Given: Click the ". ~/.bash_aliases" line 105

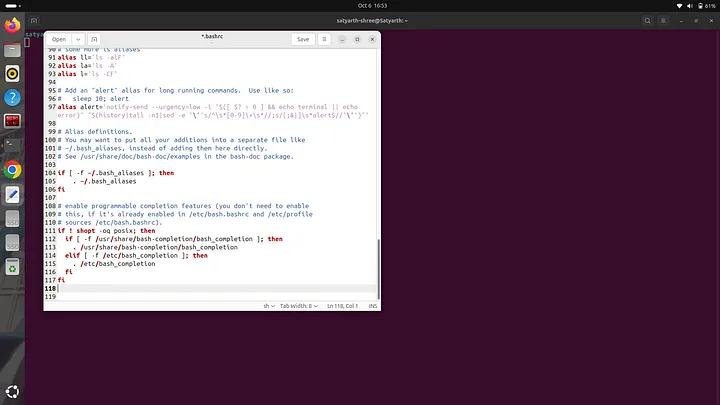Looking at the screenshot, I should click(104, 181).
